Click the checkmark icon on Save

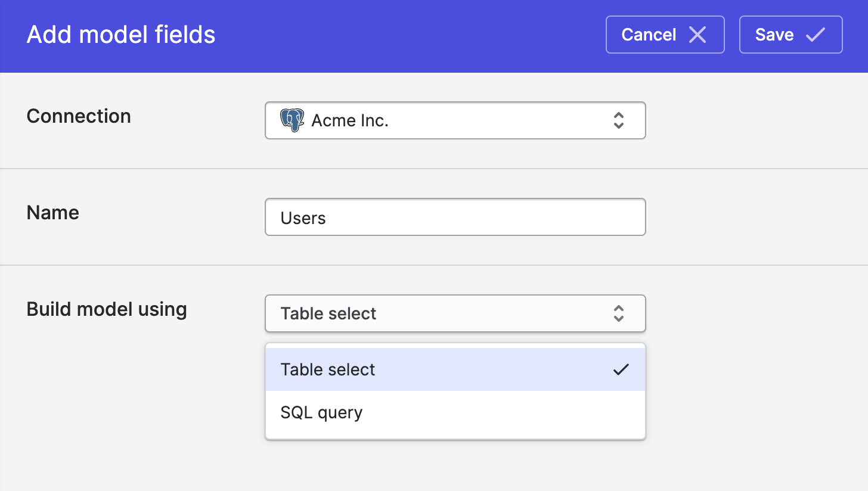click(815, 35)
